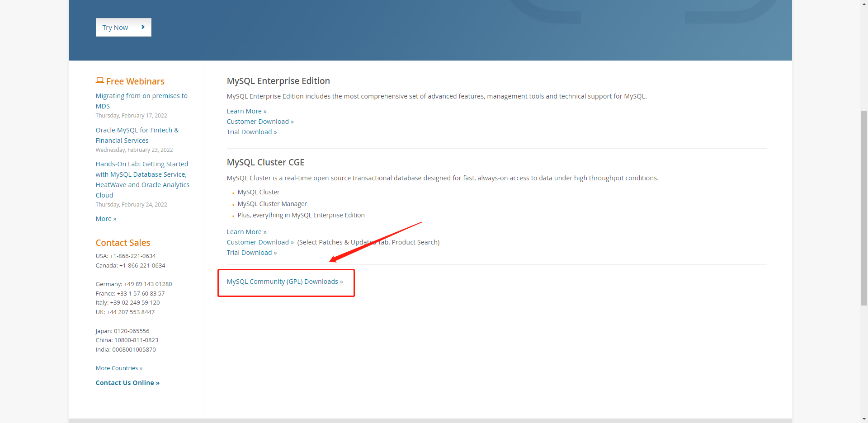Click Customer Download » under MySQL Cluster CGE

tap(260, 242)
